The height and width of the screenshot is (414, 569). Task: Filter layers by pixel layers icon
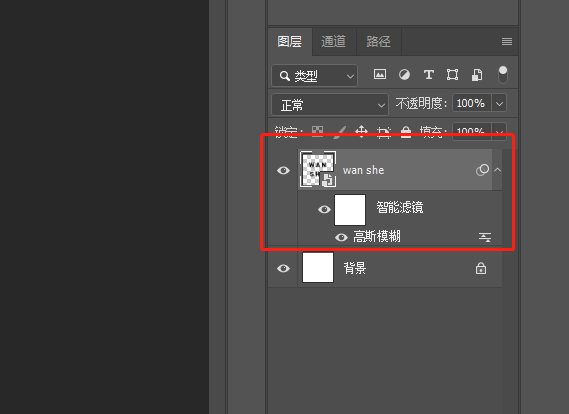380,74
